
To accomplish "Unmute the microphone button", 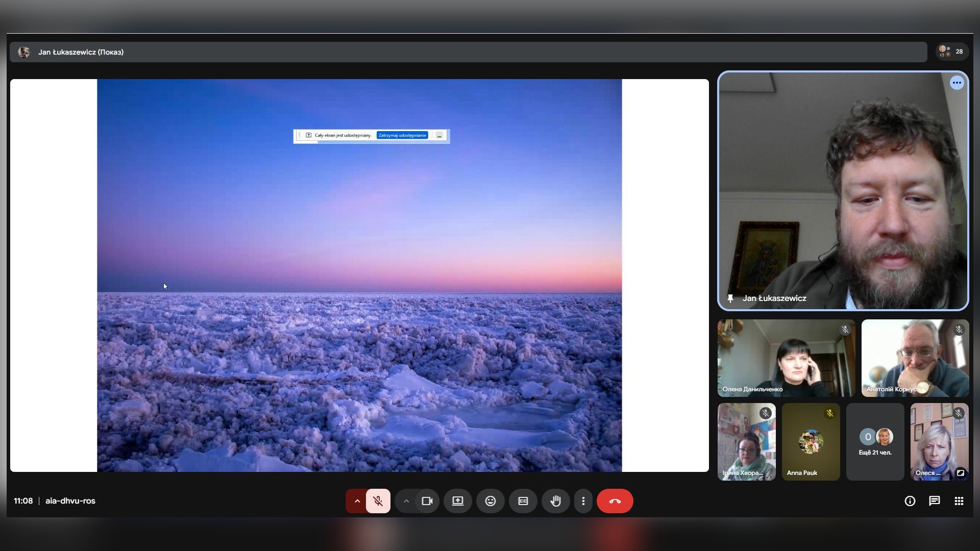I will click(x=378, y=501).
